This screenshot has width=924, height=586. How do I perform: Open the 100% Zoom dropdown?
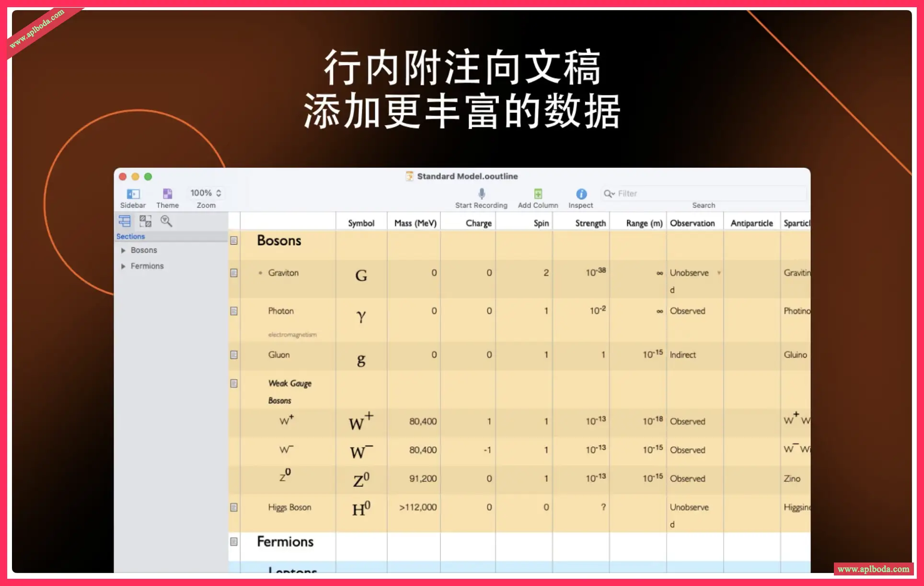pyautogui.click(x=206, y=193)
